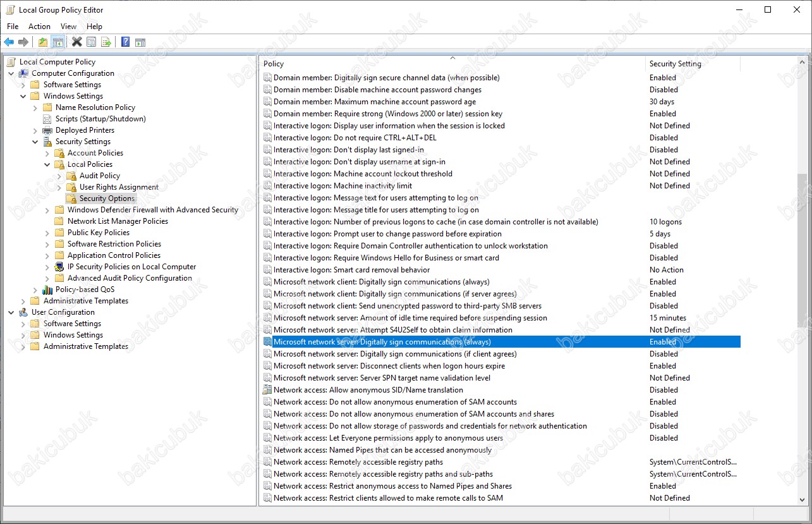The image size is (812, 524).
Task: Collapse the User Configuration node
Action: (11, 312)
